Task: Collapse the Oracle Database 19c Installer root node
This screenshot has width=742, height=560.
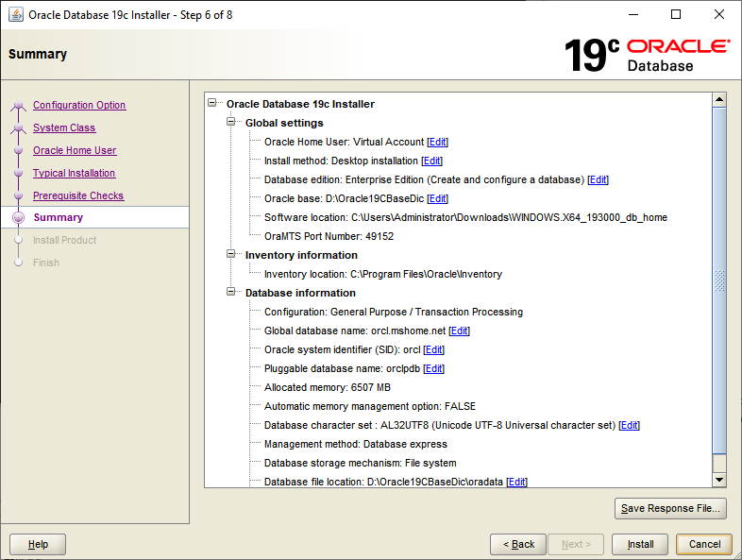Action: (212, 103)
